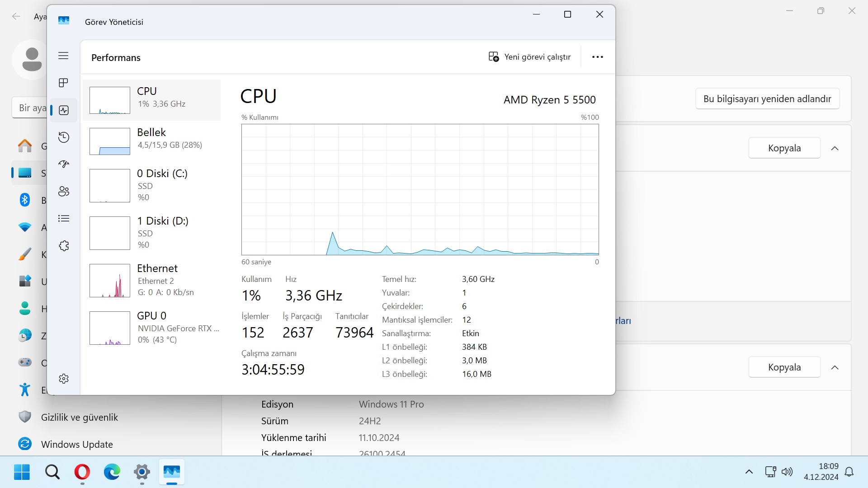Open Opera browser from the taskbar
The width and height of the screenshot is (868, 488).
[x=82, y=472]
